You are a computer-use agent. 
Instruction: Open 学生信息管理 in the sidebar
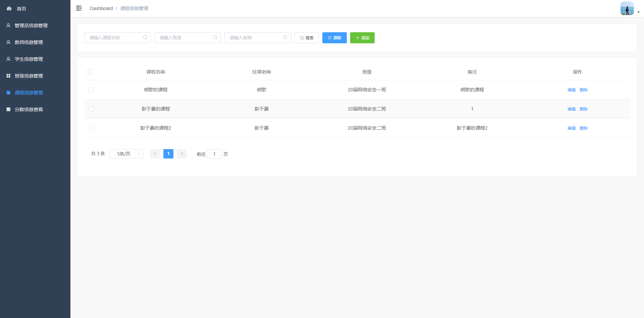(29, 59)
